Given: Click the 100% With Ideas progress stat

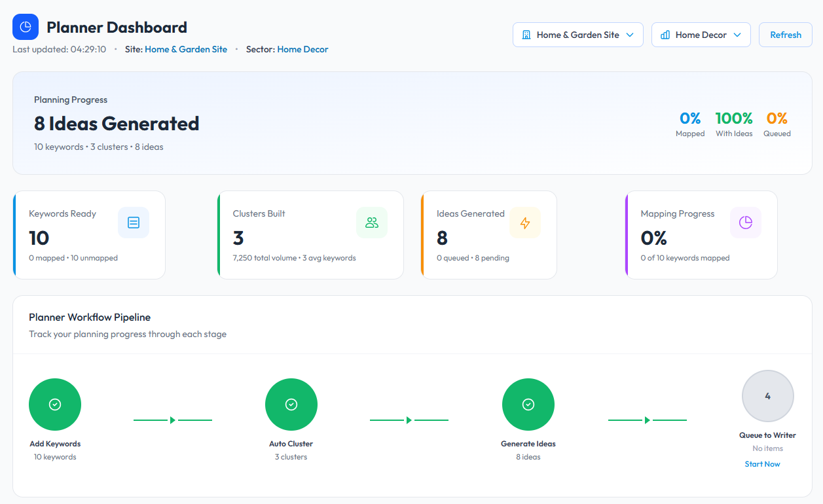Looking at the screenshot, I should (734, 124).
